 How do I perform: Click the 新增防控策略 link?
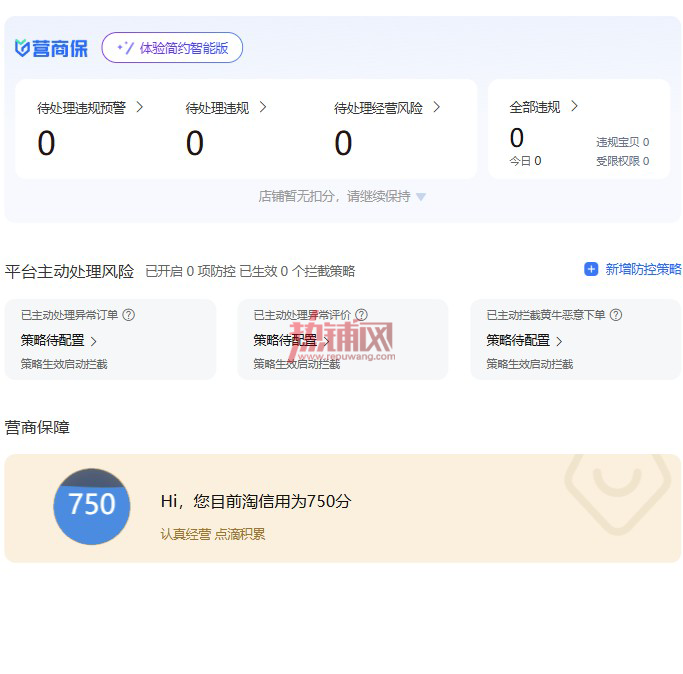(x=633, y=269)
